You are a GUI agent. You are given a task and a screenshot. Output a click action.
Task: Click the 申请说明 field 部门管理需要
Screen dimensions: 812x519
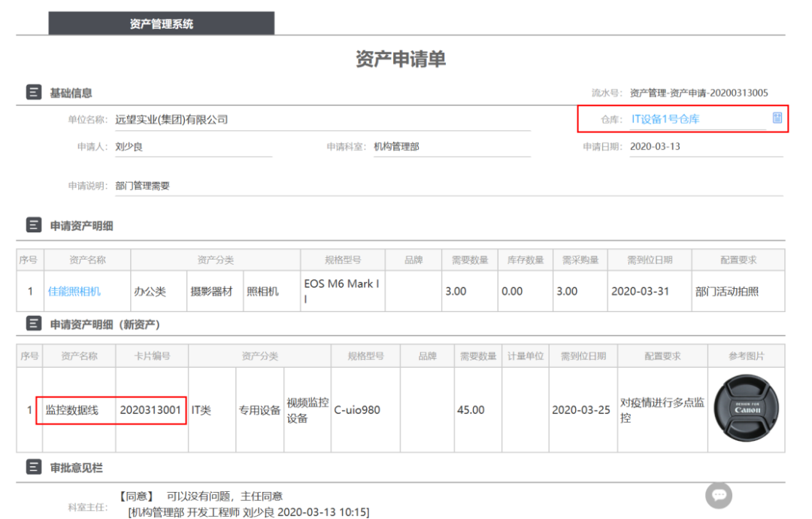point(143,185)
